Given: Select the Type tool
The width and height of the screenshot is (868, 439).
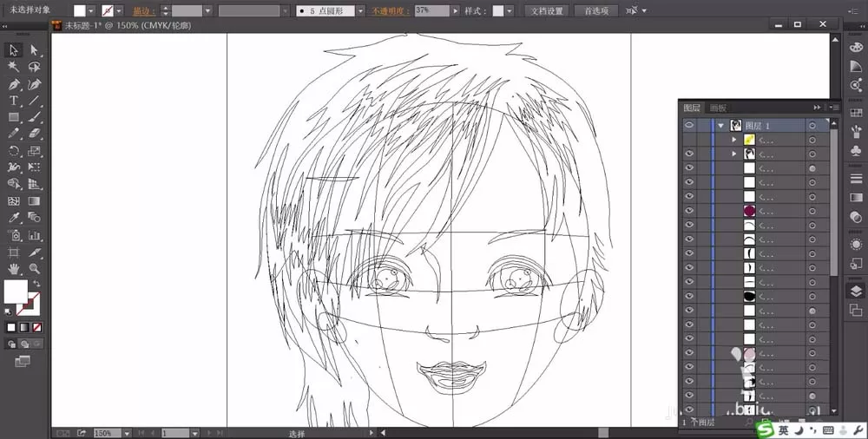Looking at the screenshot, I should [14, 101].
